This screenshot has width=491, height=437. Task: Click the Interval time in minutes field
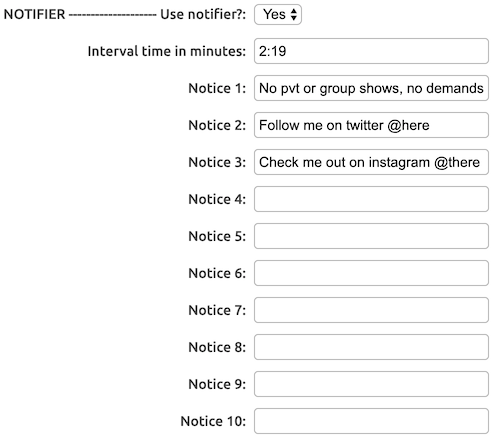coord(371,51)
